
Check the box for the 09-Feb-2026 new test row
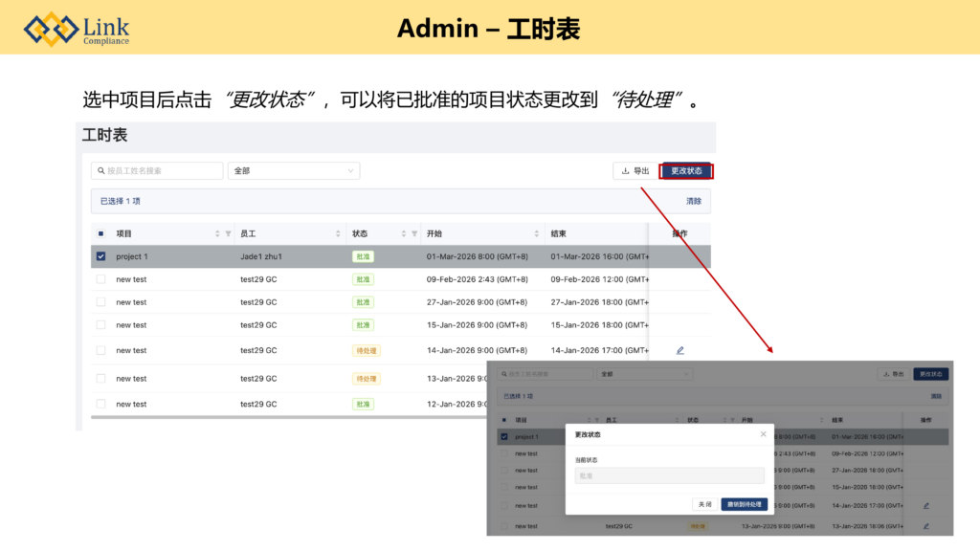pos(100,279)
